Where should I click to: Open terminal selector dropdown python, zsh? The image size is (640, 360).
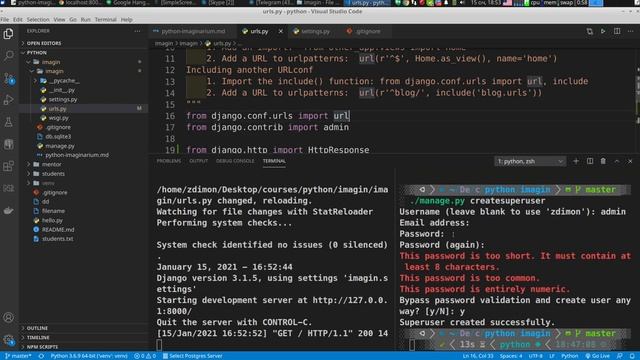point(529,161)
